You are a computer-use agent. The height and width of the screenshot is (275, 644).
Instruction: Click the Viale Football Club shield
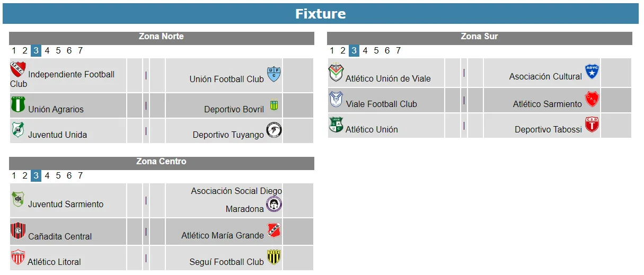pyautogui.click(x=336, y=100)
